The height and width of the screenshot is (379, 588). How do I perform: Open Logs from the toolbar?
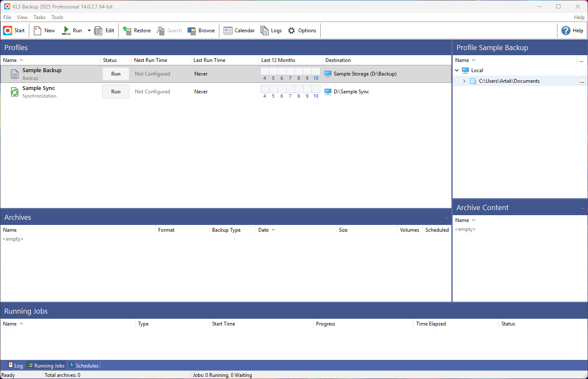[265, 31]
